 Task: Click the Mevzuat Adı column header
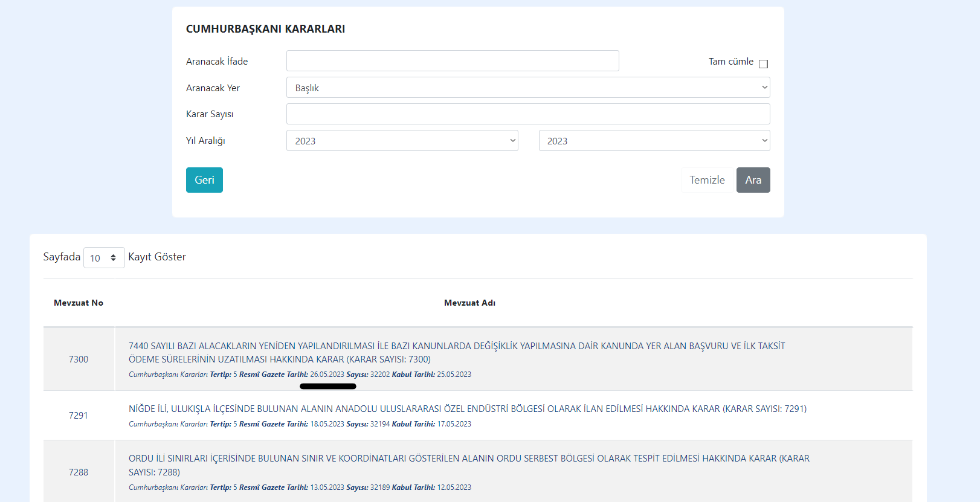coord(469,303)
